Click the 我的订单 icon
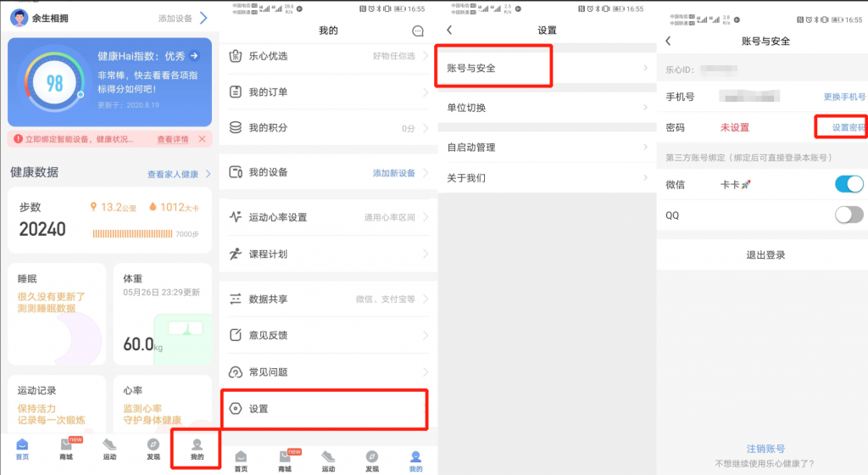 [236, 92]
